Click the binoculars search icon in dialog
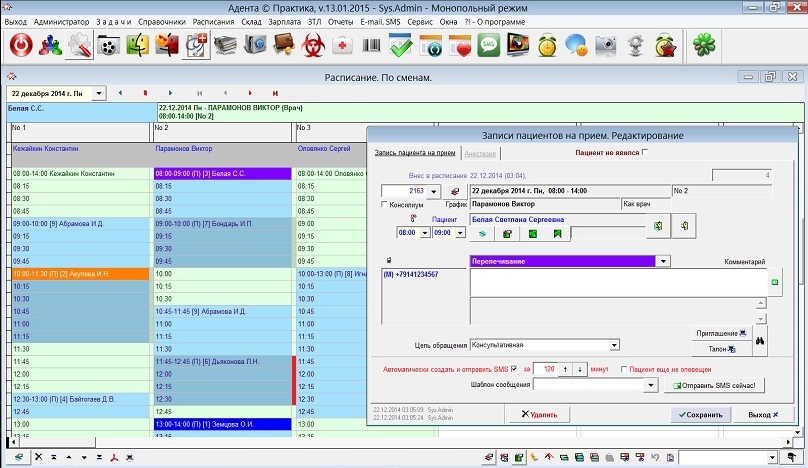 (x=759, y=340)
